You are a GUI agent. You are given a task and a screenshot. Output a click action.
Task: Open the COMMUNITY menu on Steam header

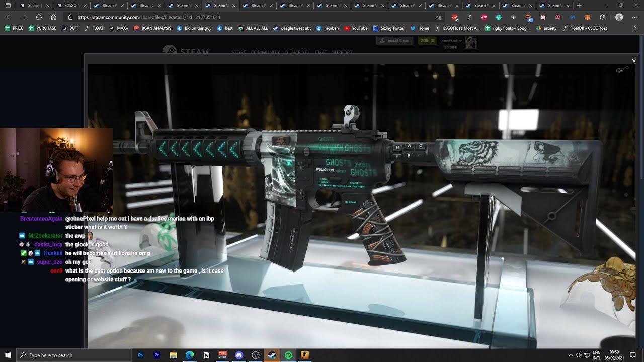[x=265, y=52]
